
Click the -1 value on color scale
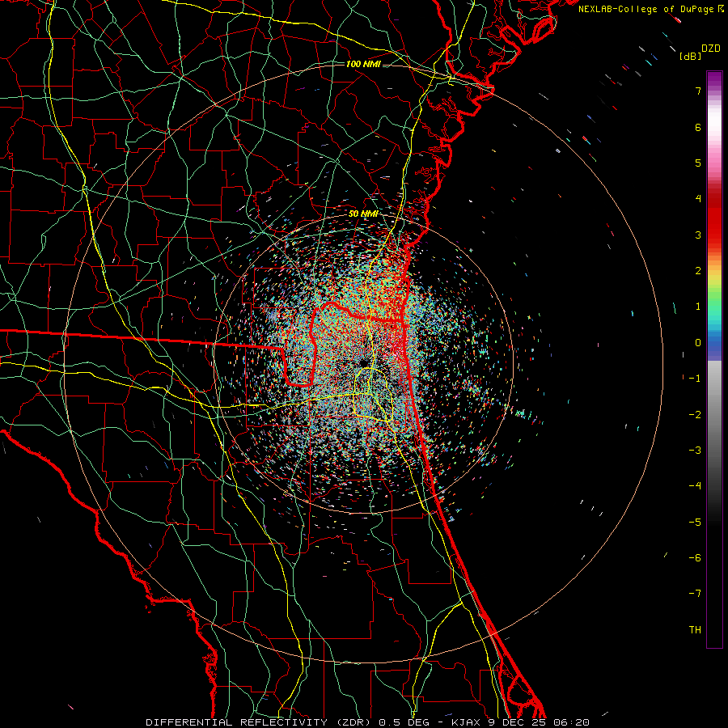(x=695, y=379)
